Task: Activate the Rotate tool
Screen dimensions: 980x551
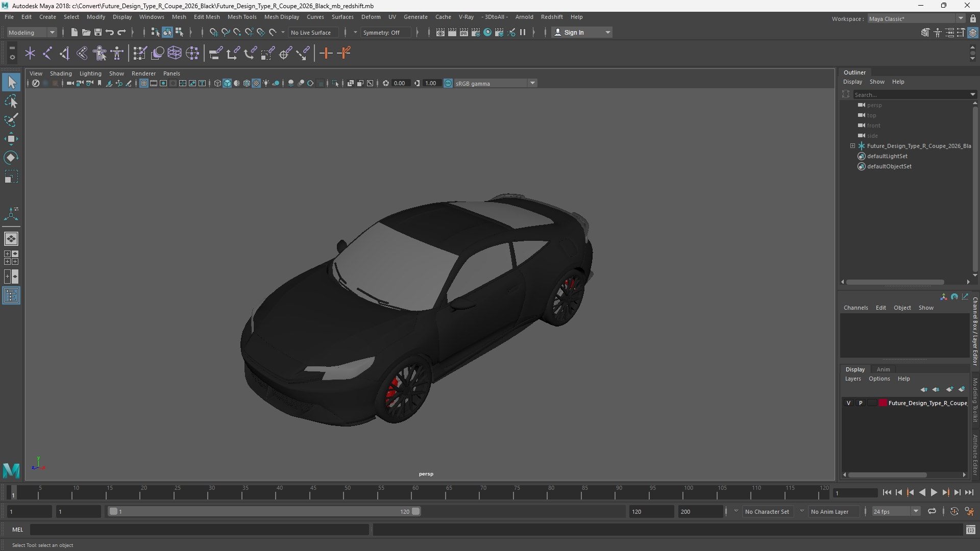Action: pos(11,158)
